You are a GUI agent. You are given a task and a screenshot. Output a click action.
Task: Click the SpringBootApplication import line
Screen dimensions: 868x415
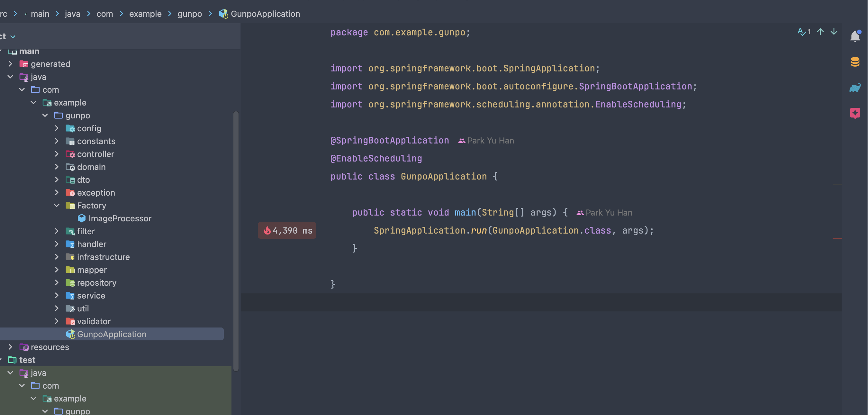(x=513, y=86)
